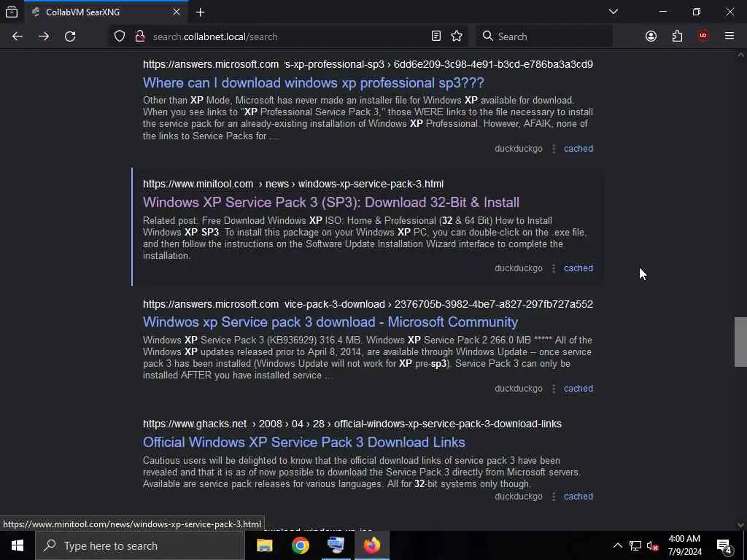Bookmark this page with the star icon
Viewport: 747px width, 560px height.
pyautogui.click(x=457, y=36)
